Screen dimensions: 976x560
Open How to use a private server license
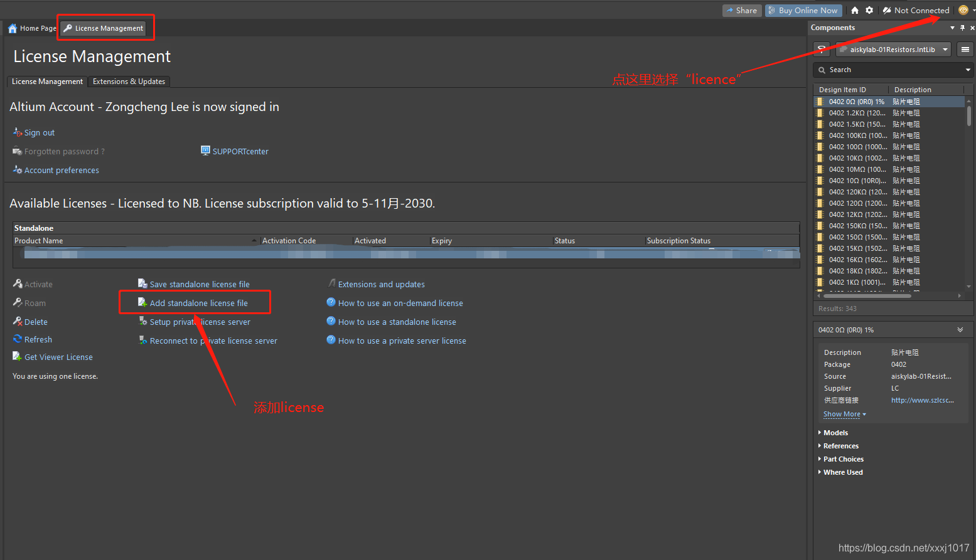402,341
